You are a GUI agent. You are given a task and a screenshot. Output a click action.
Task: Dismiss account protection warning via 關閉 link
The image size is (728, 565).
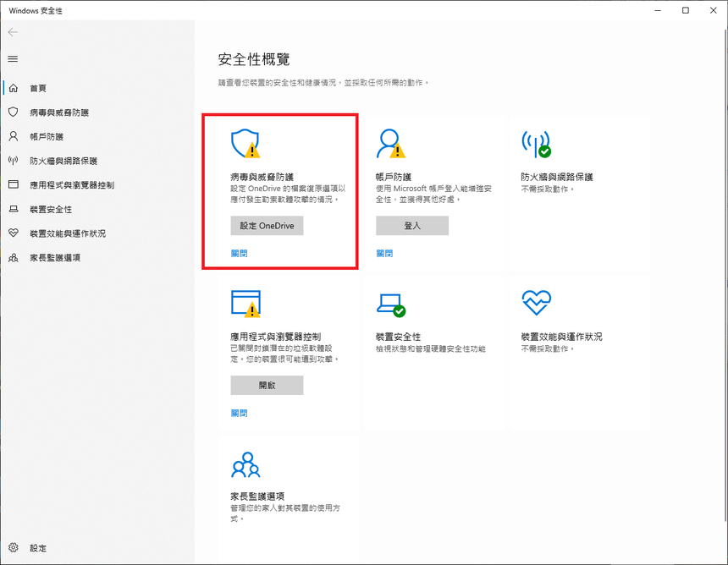pos(384,253)
